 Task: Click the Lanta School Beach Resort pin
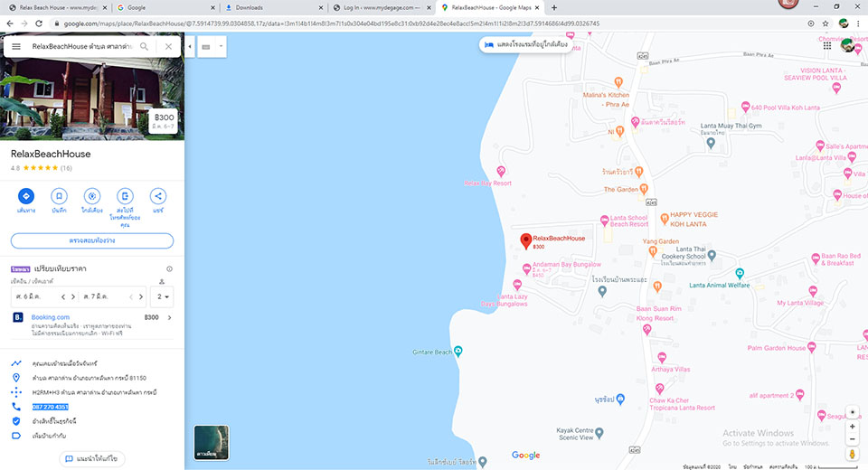pyautogui.click(x=605, y=221)
